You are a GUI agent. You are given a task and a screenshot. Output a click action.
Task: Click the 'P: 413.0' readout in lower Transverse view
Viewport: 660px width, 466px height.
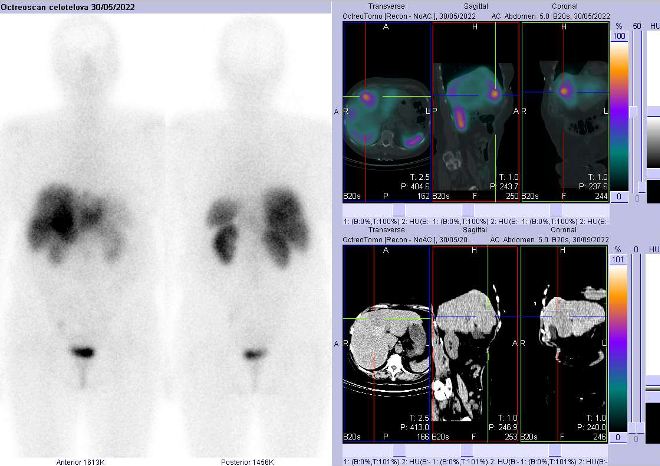(x=415, y=427)
